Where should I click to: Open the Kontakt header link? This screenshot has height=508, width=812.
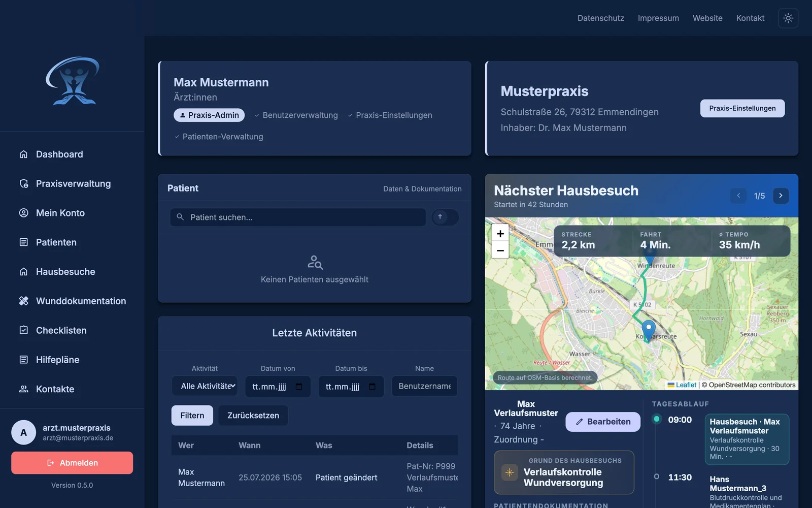[750, 18]
